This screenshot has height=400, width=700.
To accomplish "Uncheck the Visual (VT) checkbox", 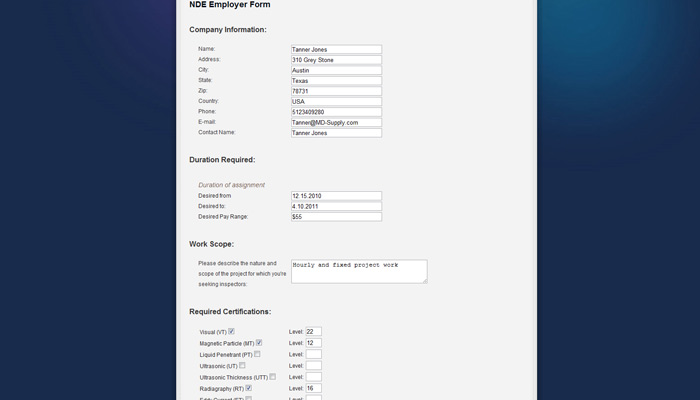I will pyautogui.click(x=231, y=331).
